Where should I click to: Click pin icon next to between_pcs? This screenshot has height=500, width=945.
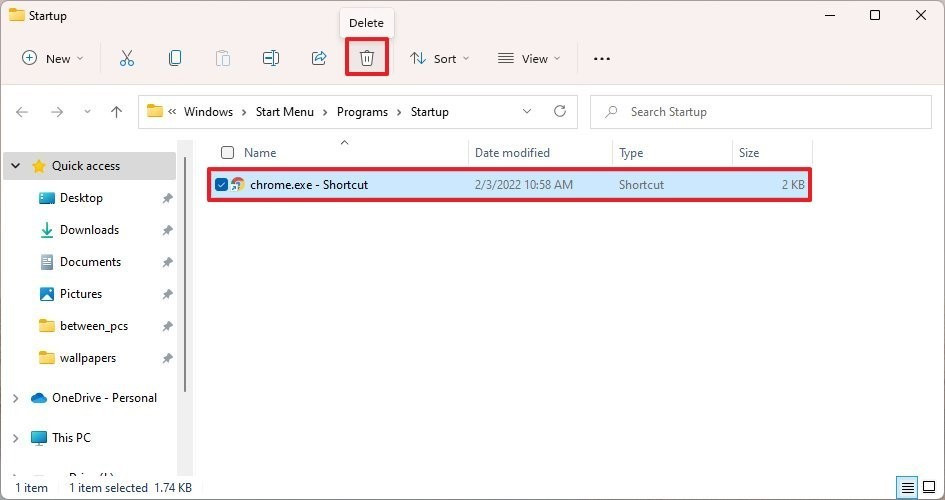[x=168, y=326]
